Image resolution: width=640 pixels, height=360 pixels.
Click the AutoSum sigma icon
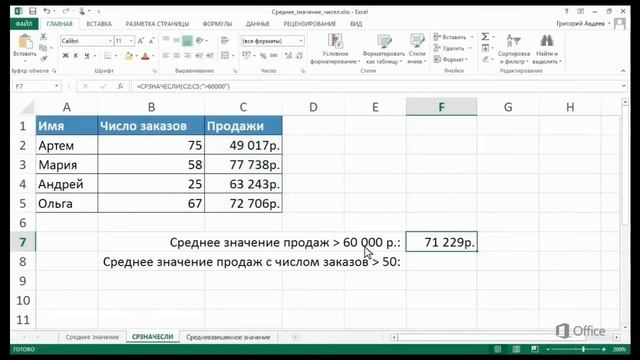485,37
